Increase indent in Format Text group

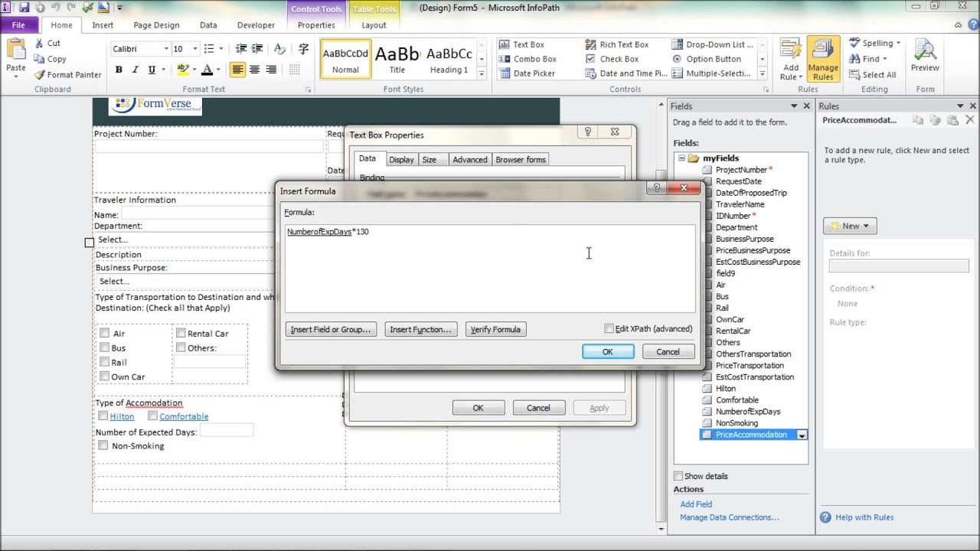click(x=259, y=49)
